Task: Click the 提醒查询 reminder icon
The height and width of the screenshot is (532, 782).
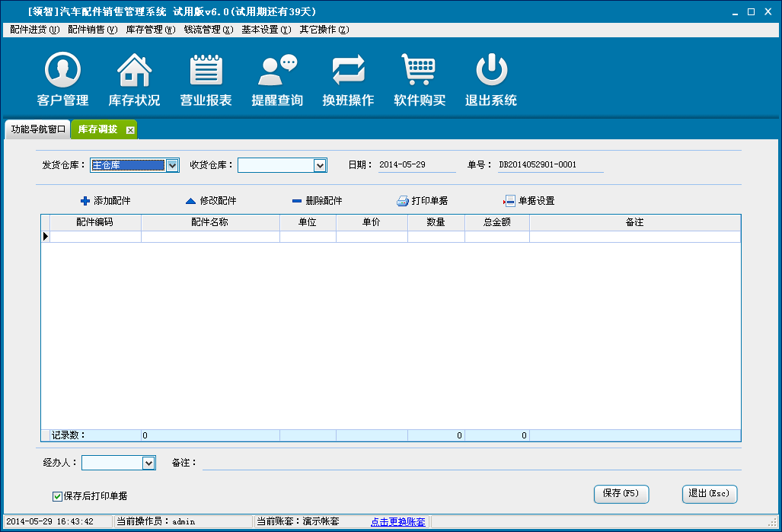Action: 277,71
